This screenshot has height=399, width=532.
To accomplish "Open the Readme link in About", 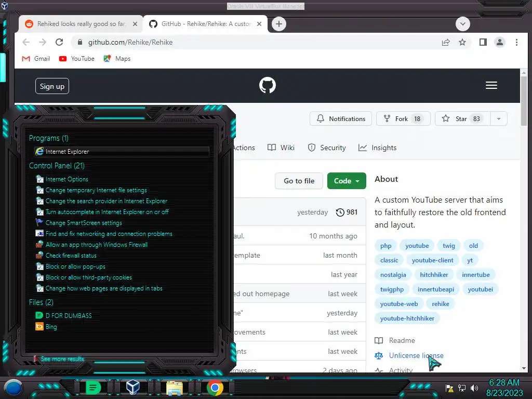I will click(395, 340).
